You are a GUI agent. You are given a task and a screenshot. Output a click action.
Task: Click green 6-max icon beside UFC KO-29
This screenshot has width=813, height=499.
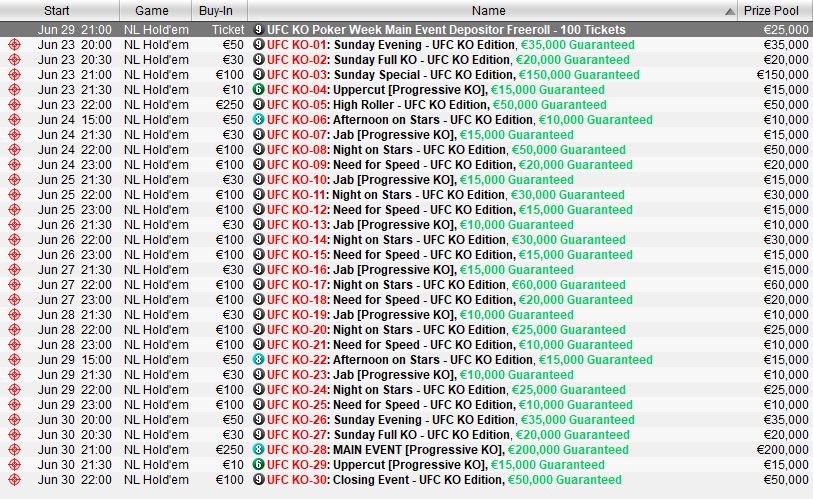258,465
